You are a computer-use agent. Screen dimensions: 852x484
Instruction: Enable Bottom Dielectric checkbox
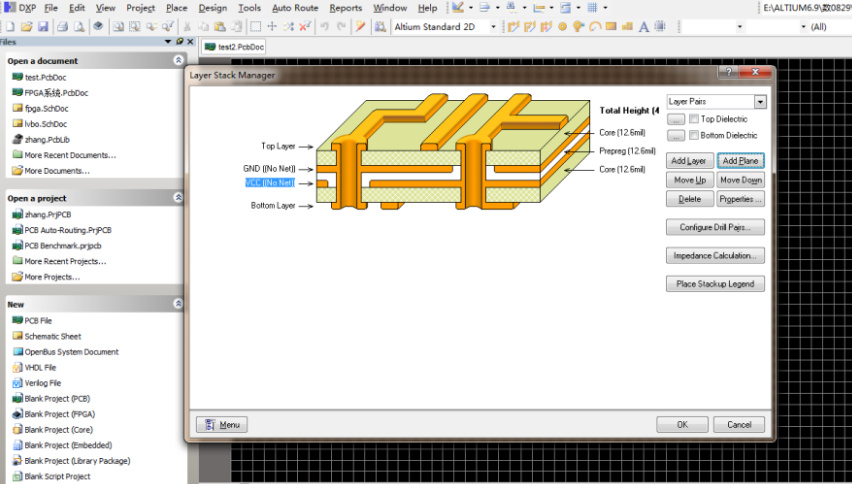point(694,135)
